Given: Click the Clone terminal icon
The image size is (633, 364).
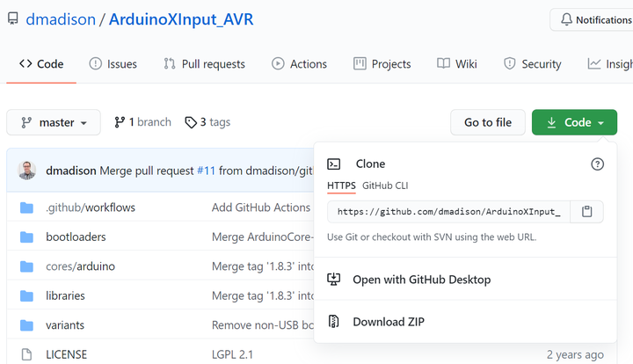Looking at the screenshot, I should (x=334, y=164).
